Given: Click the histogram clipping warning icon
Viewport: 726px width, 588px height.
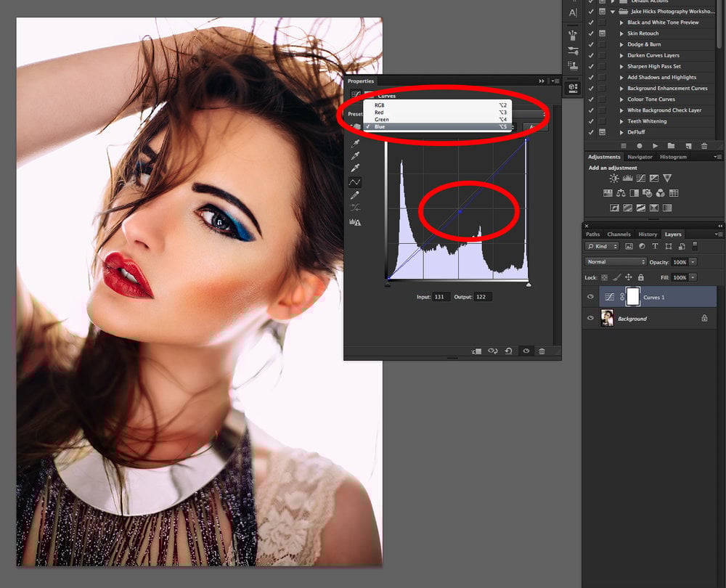Looking at the screenshot, I should (355, 222).
